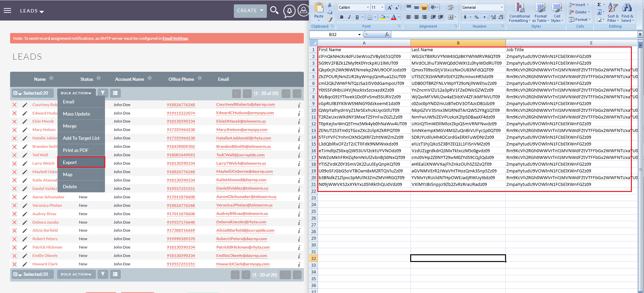Viewport: 644px width, 293px height.
Task: Click Center align icon in Excel
Action: (416, 17)
